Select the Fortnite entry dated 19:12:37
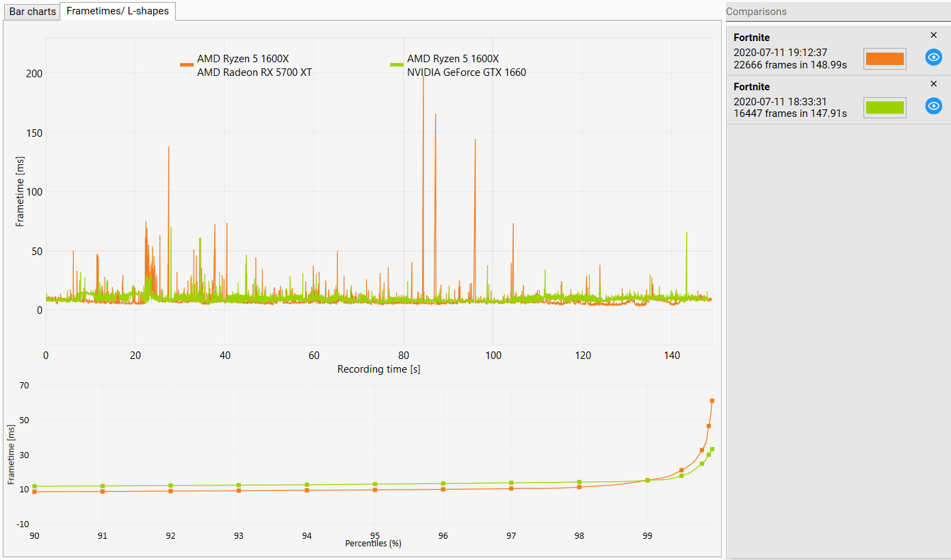Viewport: 951px width, 560px height. point(838,51)
